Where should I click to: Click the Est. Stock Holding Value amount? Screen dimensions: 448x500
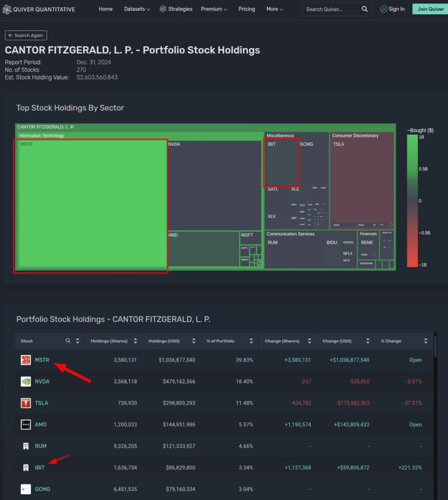click(97, 78)
